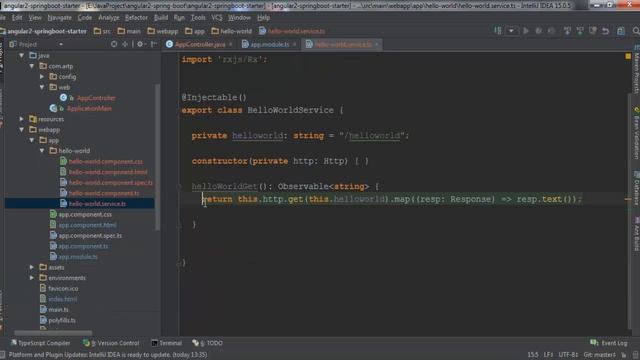The width and height of the screenshot is (640, 360).
Task: Open the Code menu
Action: pyautogui.click(x=84, y=18)
